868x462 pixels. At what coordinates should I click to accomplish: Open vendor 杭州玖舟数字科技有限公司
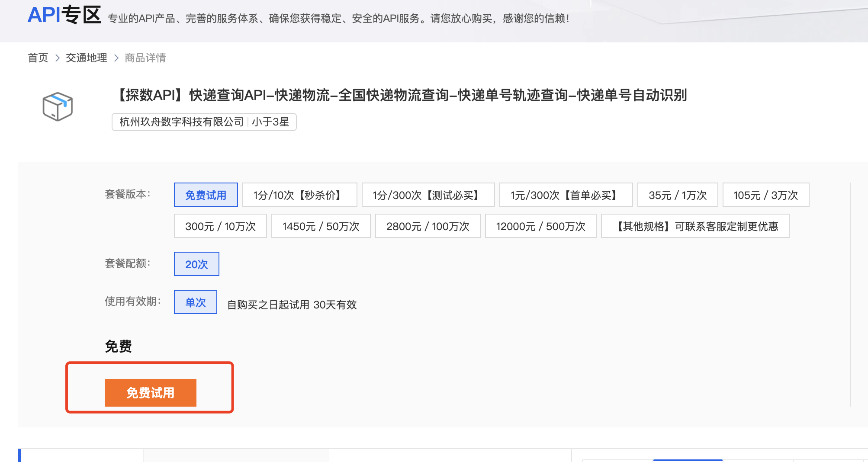(182, 122)
